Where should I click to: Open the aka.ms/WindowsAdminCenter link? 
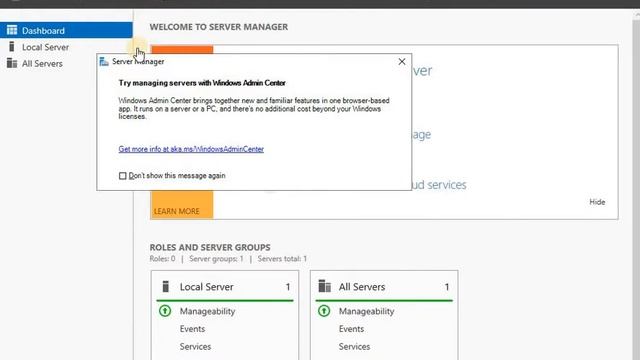(191, 149)
